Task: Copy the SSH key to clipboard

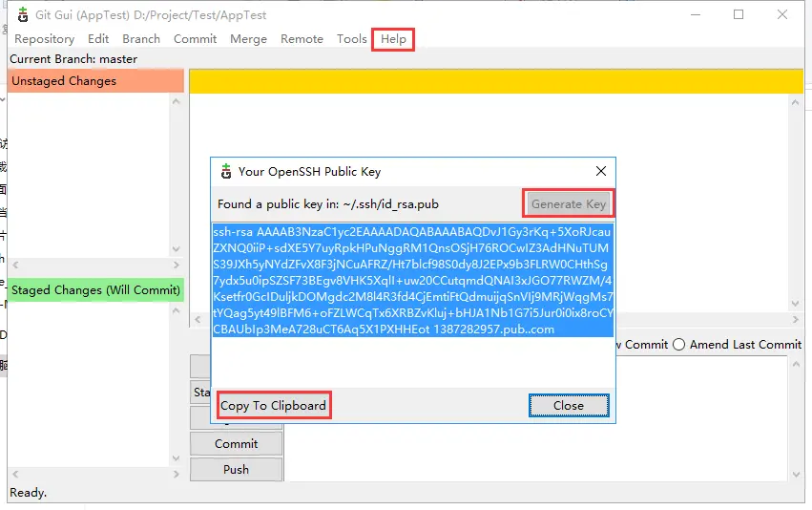Action: click(274, 405)
